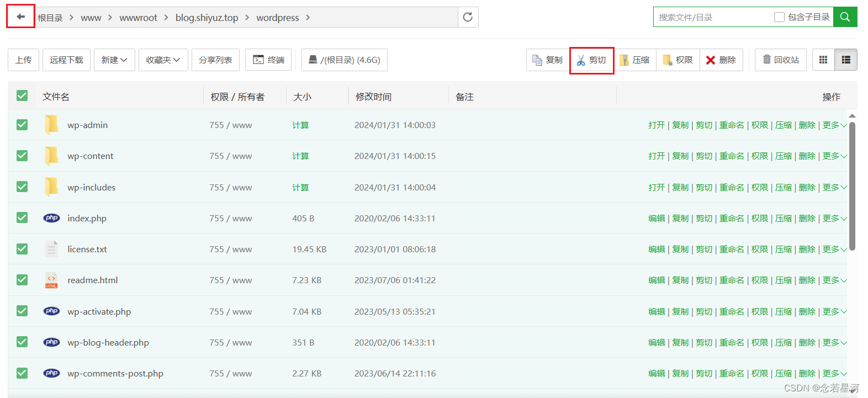Open the 分享列表 share list
Viewport: 868px width, 398px height.
(215, 60)
